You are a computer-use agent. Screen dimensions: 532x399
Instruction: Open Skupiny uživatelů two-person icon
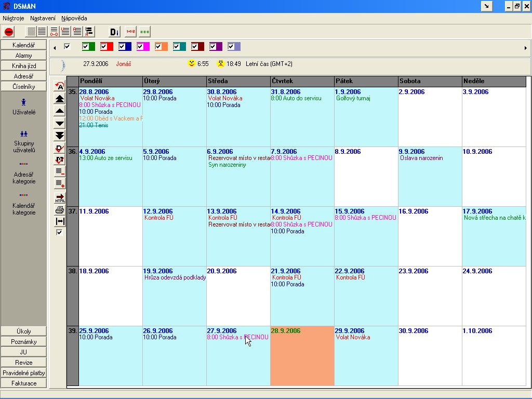pos(24,134)
